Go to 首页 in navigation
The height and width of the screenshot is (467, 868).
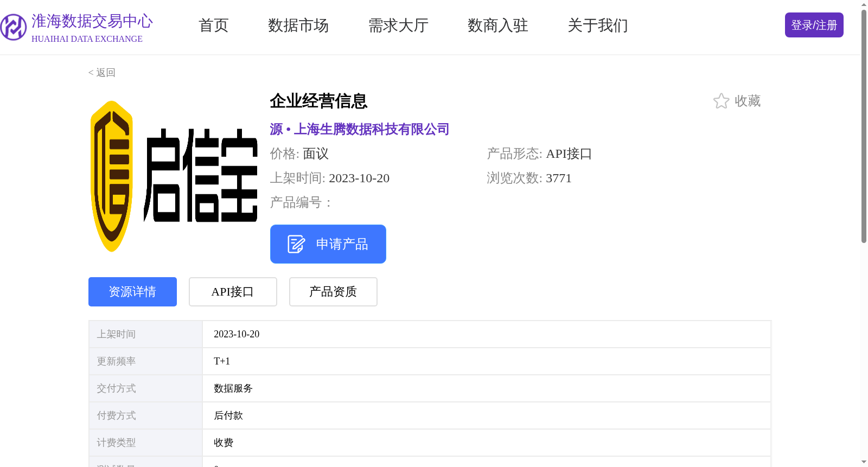click(214, 25)
